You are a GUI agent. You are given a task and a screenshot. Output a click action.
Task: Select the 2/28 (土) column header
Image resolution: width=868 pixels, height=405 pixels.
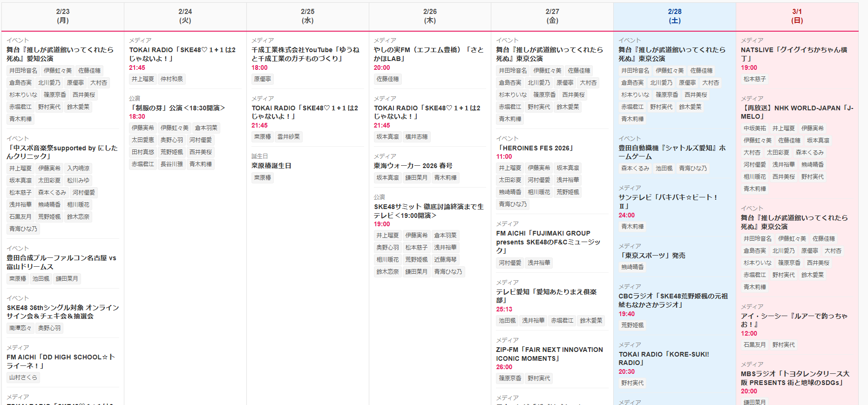(674, 16)
